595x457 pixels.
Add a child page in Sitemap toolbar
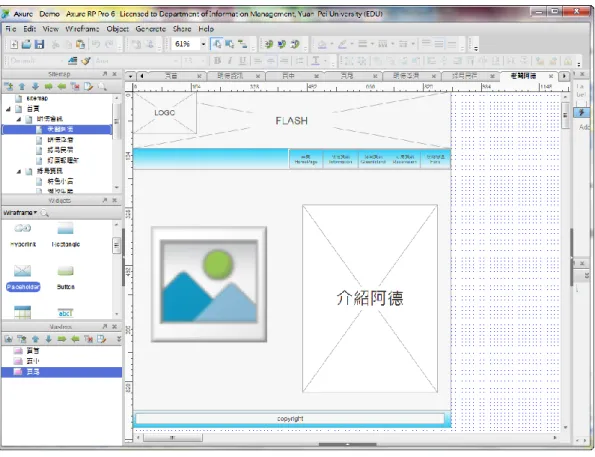[x=8, y=87]
